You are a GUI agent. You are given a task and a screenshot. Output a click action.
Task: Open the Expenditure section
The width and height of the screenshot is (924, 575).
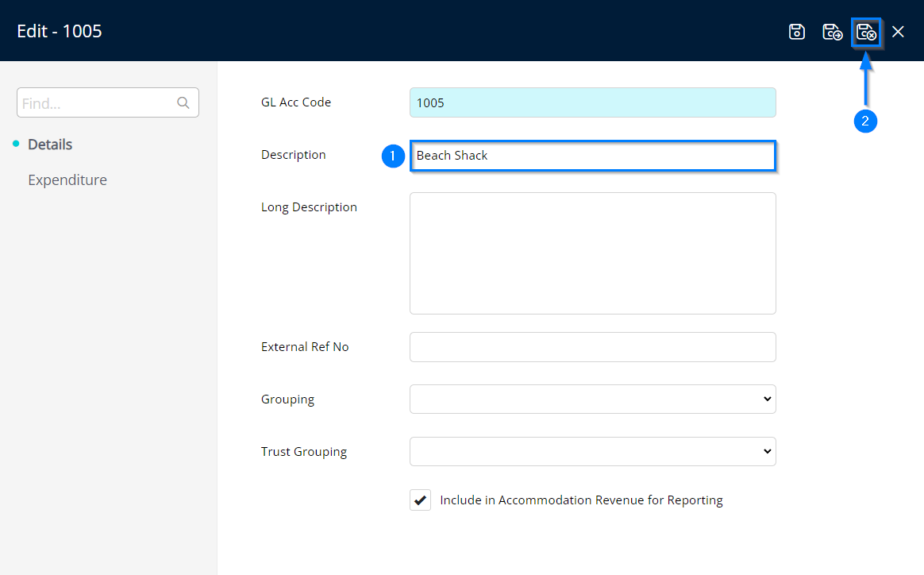(67, 180)
